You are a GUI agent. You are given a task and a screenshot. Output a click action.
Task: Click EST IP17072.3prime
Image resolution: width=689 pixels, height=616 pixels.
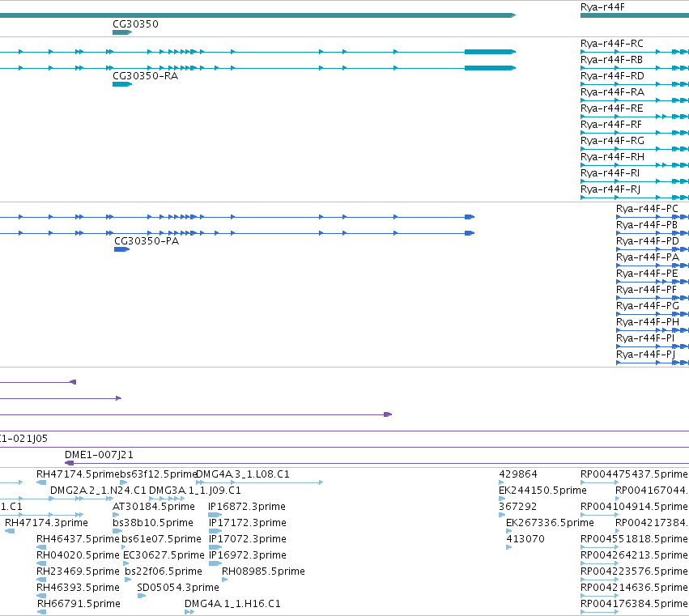point(248,538)
